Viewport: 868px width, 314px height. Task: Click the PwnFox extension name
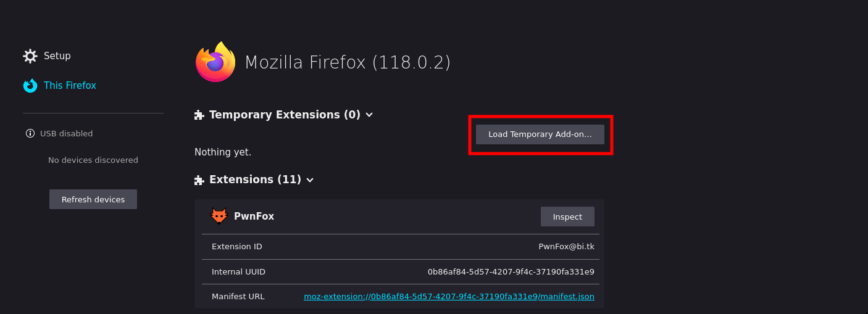[x=254, y=217]
